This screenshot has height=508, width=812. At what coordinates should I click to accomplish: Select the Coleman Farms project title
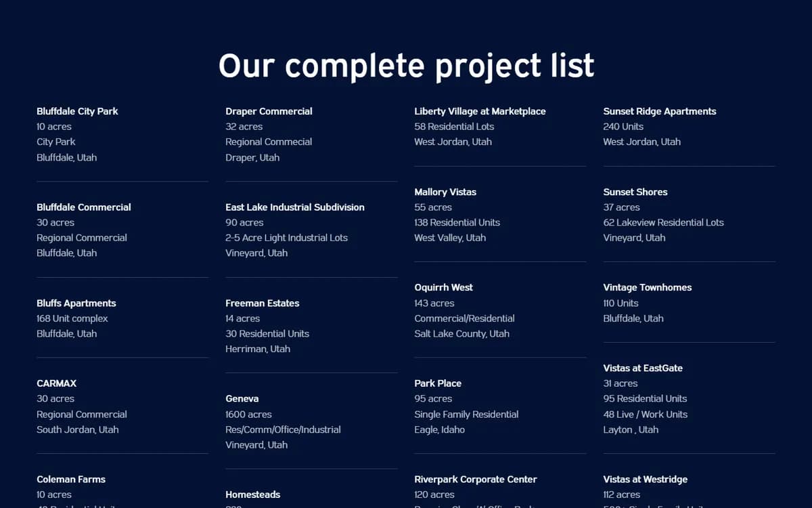[71, 480]
